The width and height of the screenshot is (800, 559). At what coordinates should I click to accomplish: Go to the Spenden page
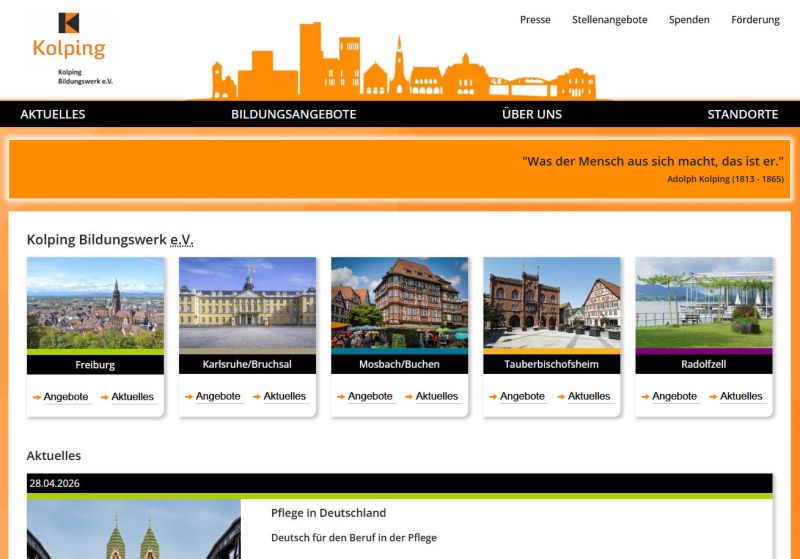click(x=689, y=20)
